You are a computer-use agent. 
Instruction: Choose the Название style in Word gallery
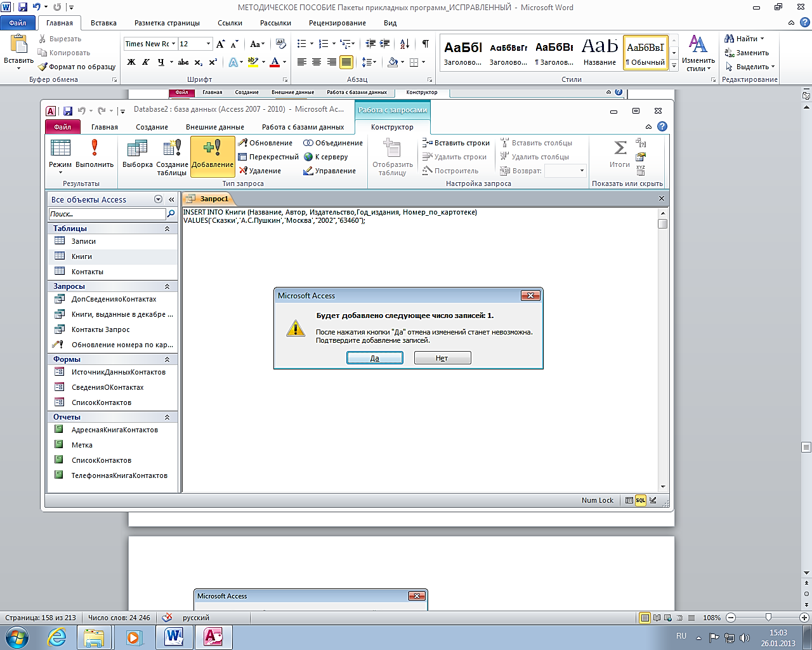tap(599, 52)
